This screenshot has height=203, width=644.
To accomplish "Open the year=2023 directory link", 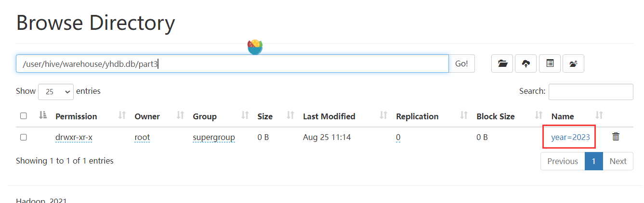I will pos(570,137).
